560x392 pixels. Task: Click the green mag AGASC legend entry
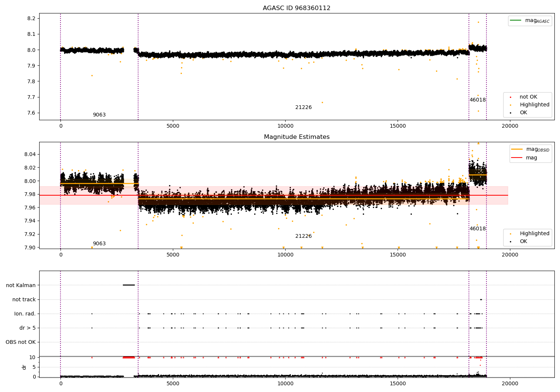[x=530, y=21]
